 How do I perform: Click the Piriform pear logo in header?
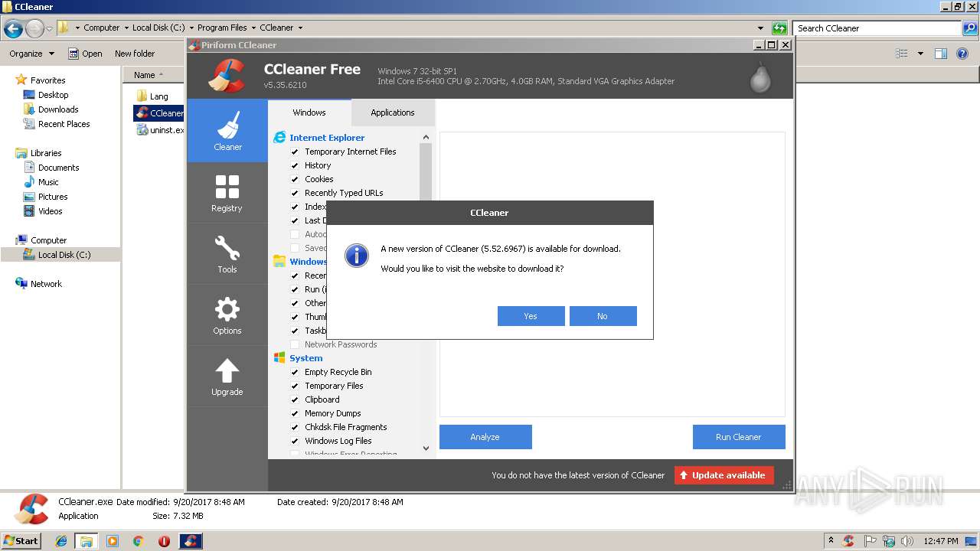(760, 77)
